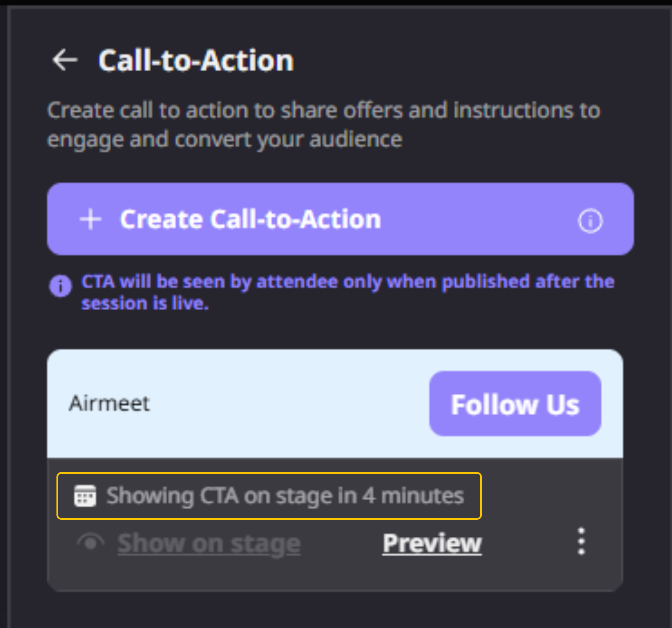
Task: Open the three-dot options menu
Action: point(581,541)
